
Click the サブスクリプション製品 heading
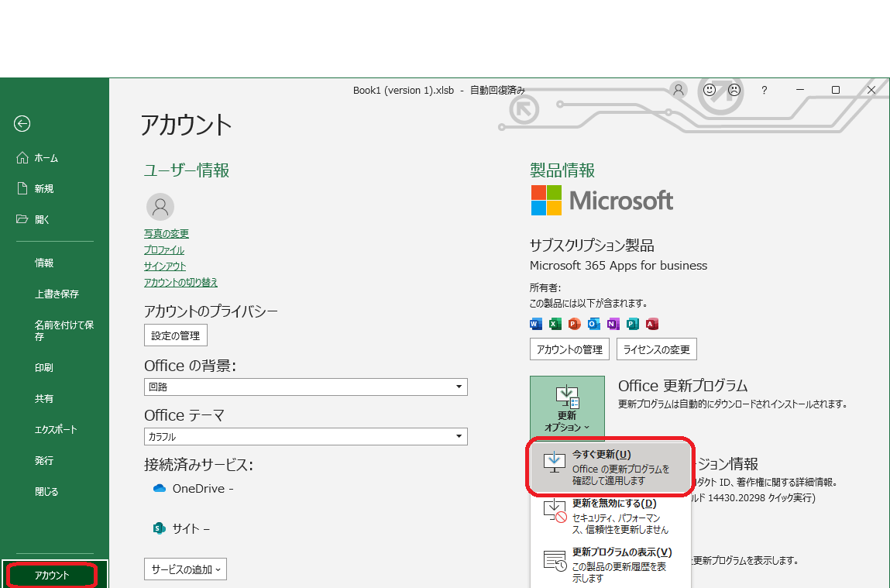592,245
